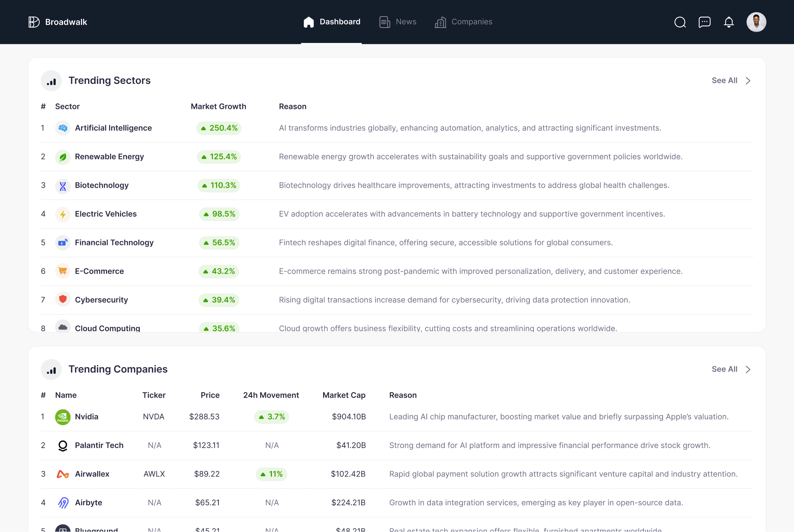Open the notifications bell icon
This screenshot has height=532, width=794.
(x=729, y=22)
